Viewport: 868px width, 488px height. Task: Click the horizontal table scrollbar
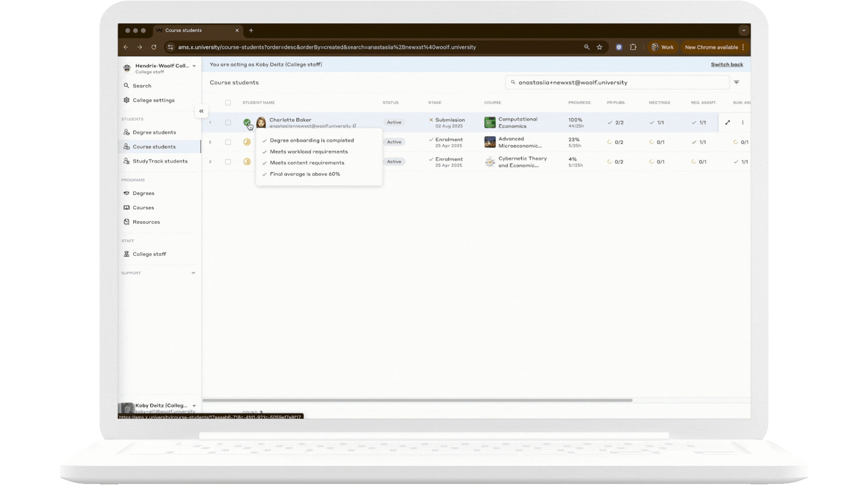(x=417, y=400)
